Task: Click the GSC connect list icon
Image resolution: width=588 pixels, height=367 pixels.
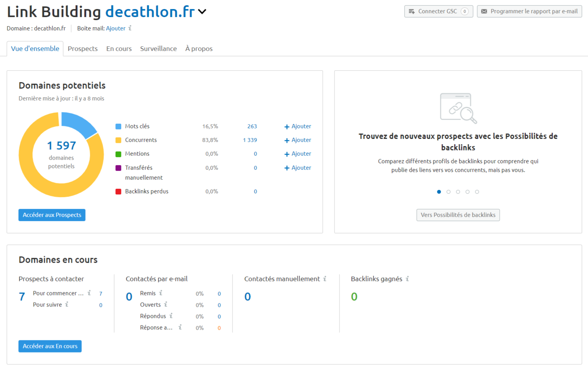Action: point(411,11)
